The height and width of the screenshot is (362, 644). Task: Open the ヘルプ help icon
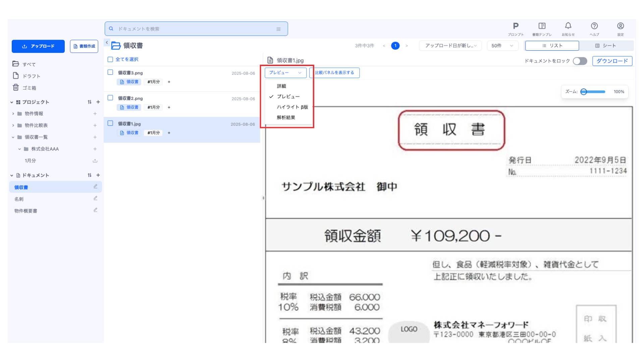(594, 26)
